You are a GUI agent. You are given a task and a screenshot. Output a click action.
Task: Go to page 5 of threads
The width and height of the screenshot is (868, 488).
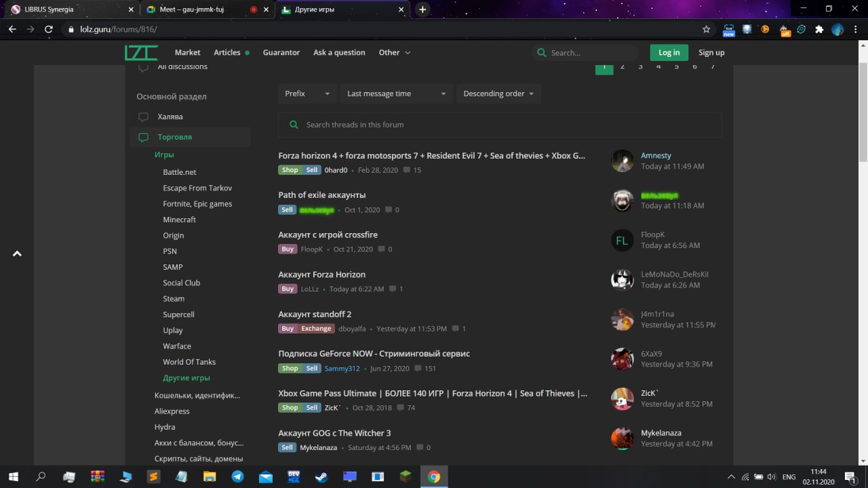(x=677, y=66)
